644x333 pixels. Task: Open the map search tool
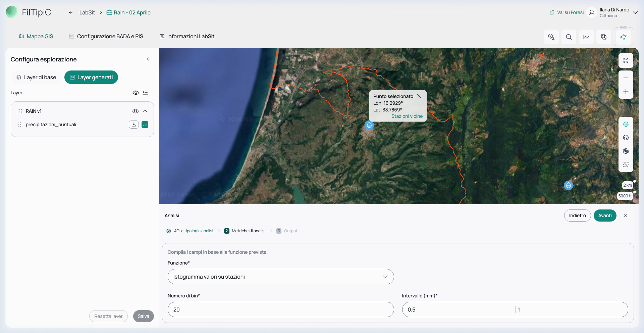point(569,37)
